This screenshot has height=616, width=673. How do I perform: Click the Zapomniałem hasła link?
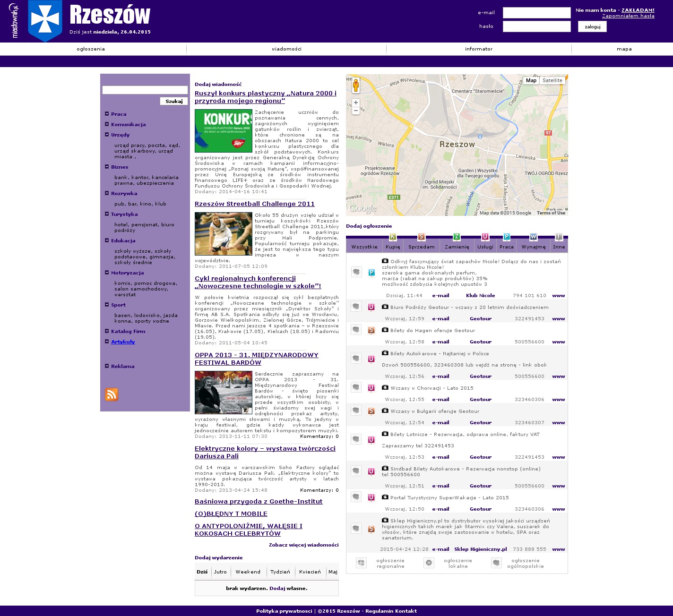click(x=628, y=16)
